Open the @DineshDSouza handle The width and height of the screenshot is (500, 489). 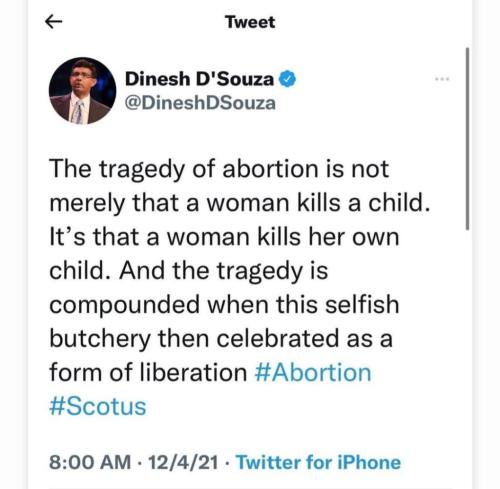click(200, 103)
